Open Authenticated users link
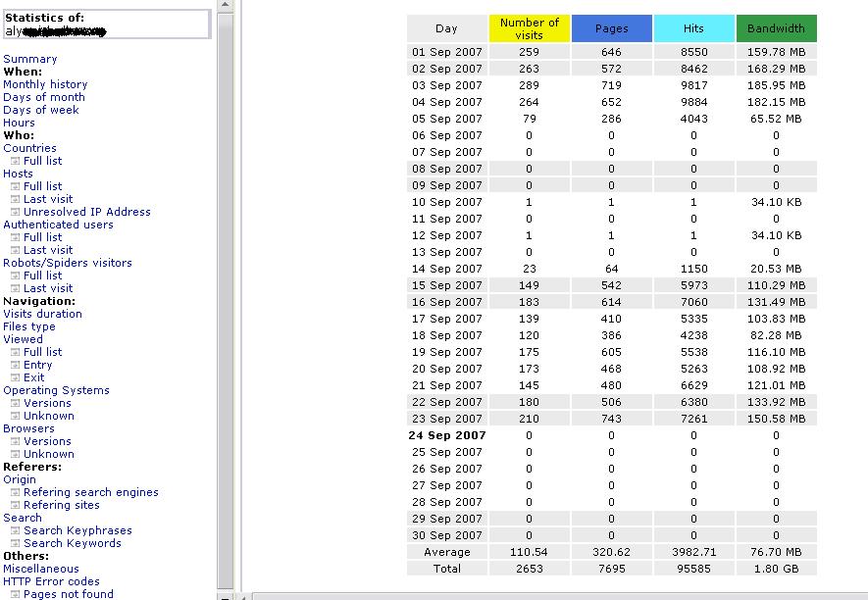Screen dimensions: 868x600 58,225
